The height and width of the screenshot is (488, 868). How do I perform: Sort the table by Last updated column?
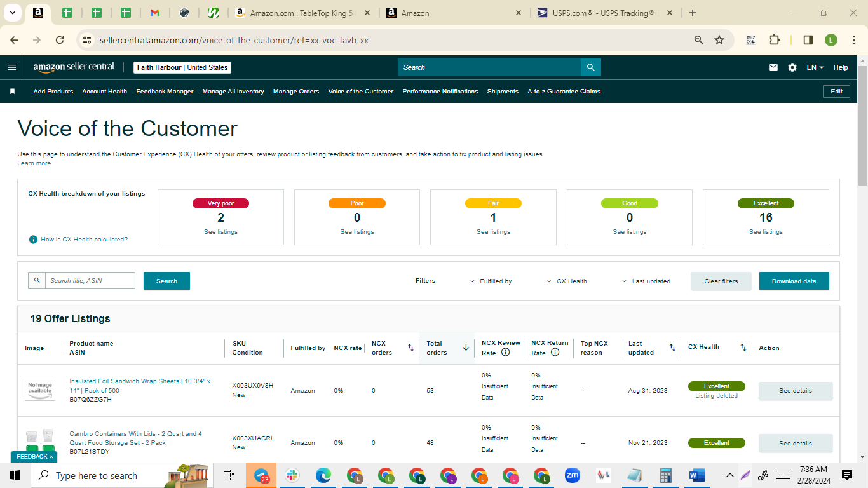[672, 348]
